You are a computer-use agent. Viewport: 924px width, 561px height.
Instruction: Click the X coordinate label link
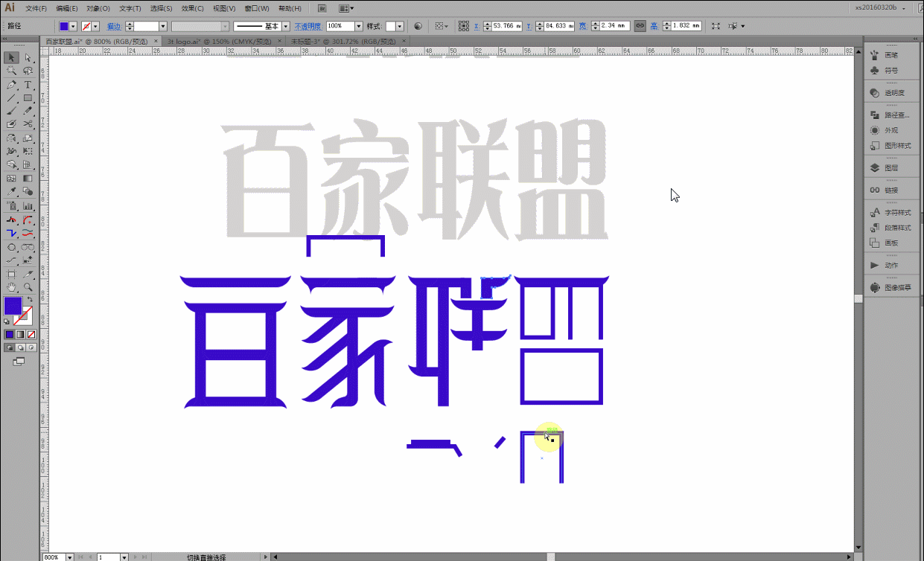click(x=477, y=26)
